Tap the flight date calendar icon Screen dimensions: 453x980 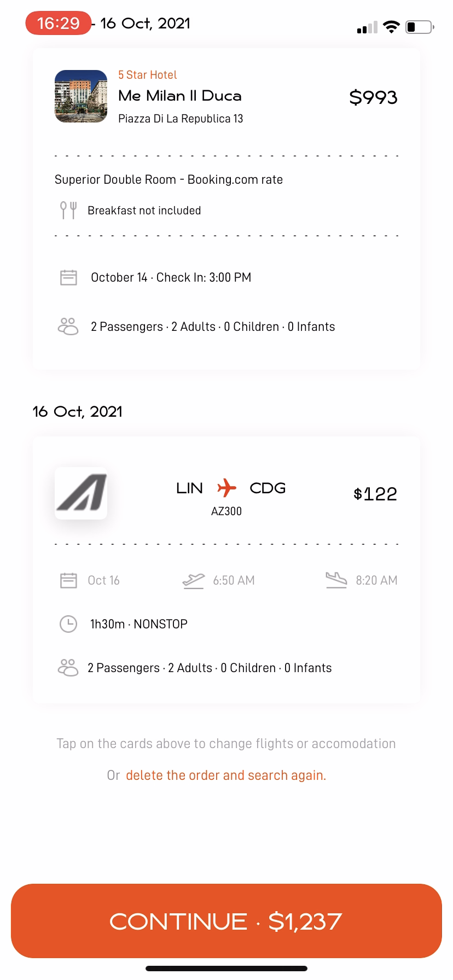pyautogui.click(x=68, y=580)
